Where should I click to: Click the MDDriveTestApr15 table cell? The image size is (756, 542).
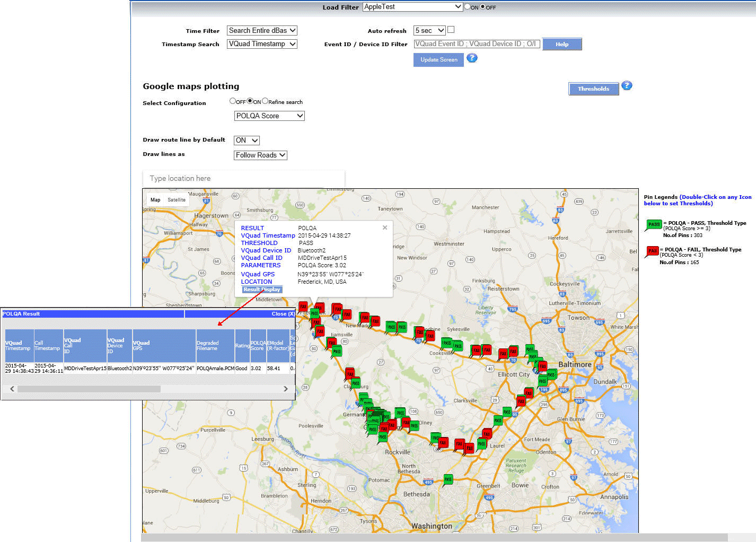pyautogui.click(x=85, y=368)
